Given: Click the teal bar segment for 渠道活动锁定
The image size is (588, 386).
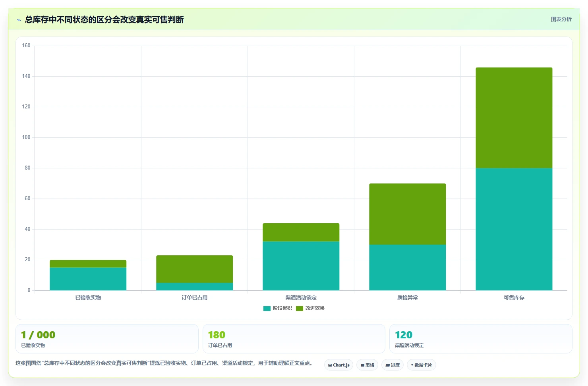Looking at the screenshot, I should click(301, 266).
